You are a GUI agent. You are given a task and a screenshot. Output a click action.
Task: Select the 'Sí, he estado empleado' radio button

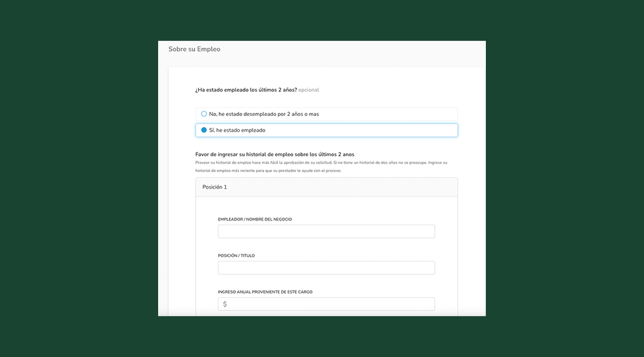click(204, 130)
